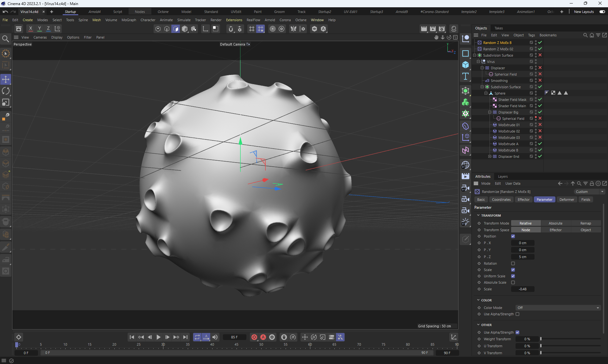Screen dimensions: 608x364
Task: Toggle the New Layouts switch
Action: [x=602, y=12]
